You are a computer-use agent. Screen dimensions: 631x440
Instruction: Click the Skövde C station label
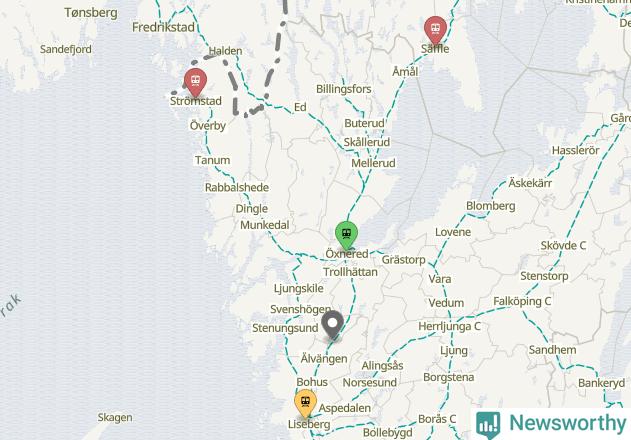tap(563, 246)
